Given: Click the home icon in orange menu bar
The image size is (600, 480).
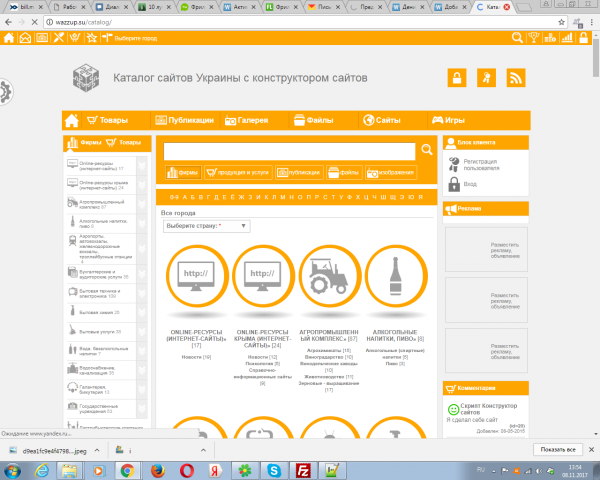Looking at the screenshot, I should 72,120.
